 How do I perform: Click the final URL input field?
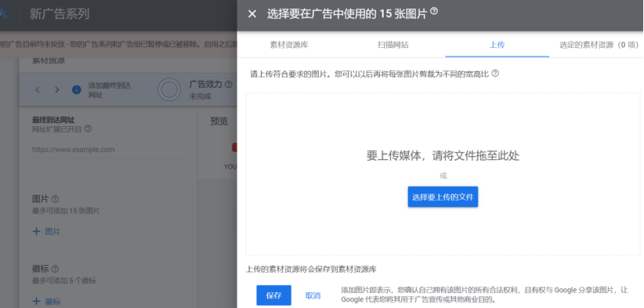click(x=108, y=150)
